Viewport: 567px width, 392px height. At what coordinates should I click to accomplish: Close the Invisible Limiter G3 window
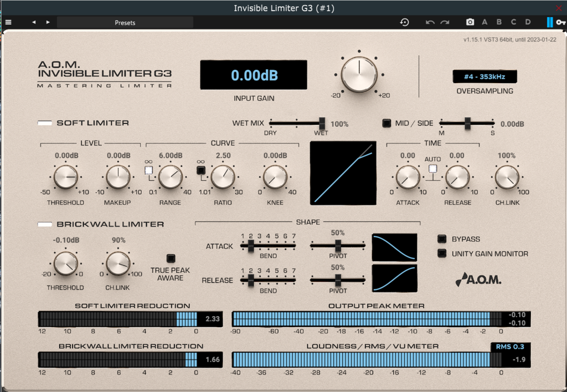(x=559, y=8)
